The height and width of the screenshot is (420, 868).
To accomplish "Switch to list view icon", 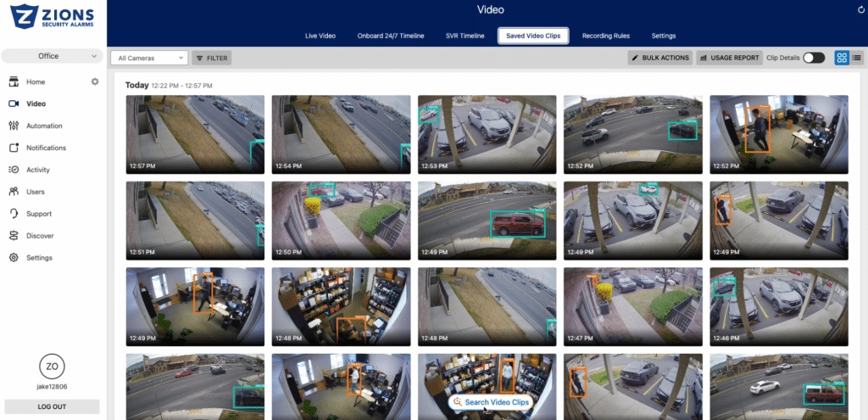I will [x=856, y=58].
